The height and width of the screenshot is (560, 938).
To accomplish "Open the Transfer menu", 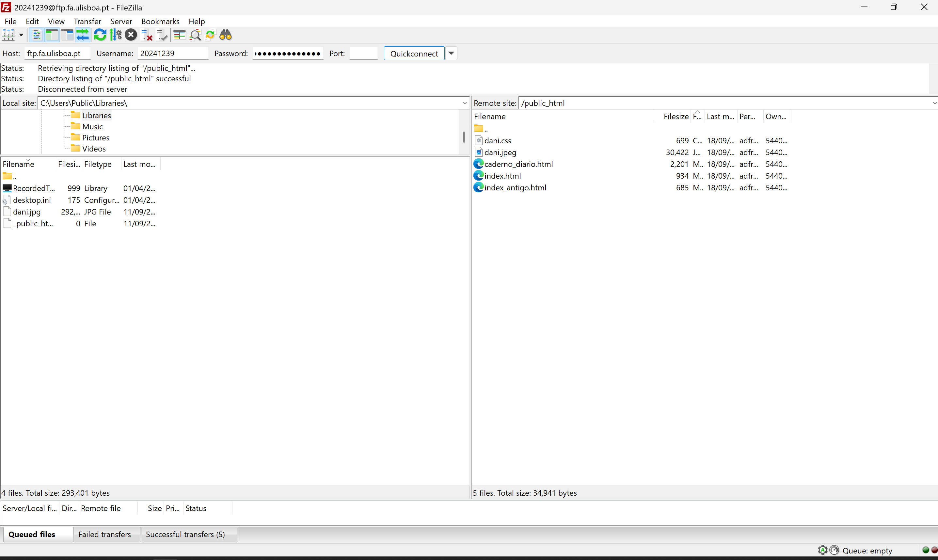I will tap(87, 21).
